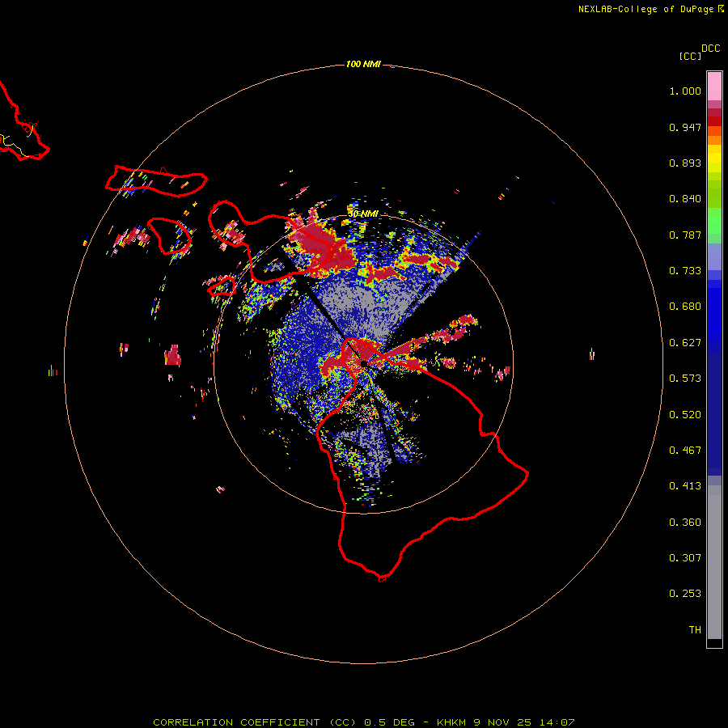Click the NEXLAB-College of DuPage credit text

[x=645, y=9]
